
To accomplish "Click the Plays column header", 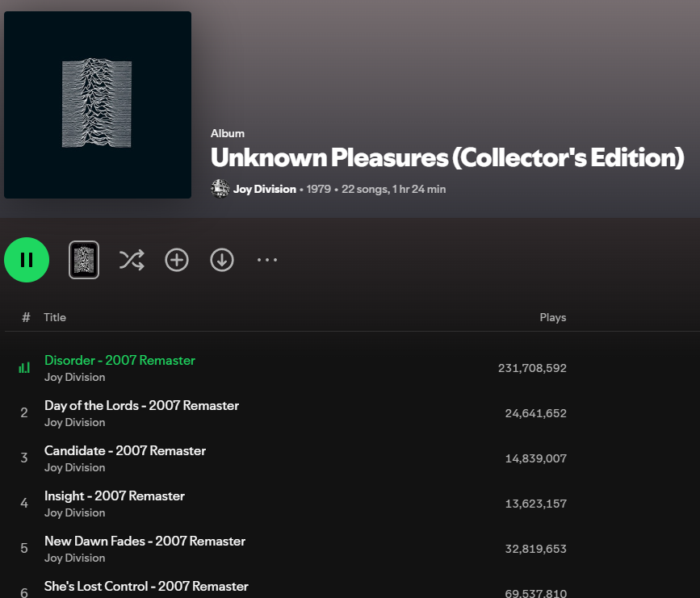I will [x=553, y=317].
